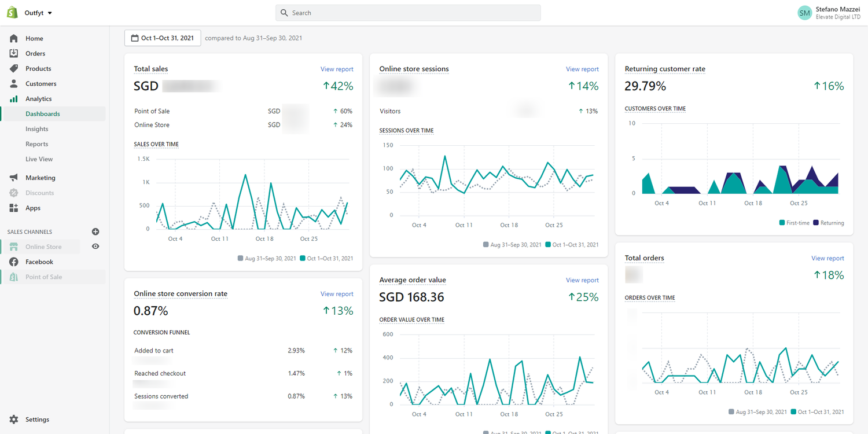
Task: Click the Discounts badge icon
Action: pos(14,193)
